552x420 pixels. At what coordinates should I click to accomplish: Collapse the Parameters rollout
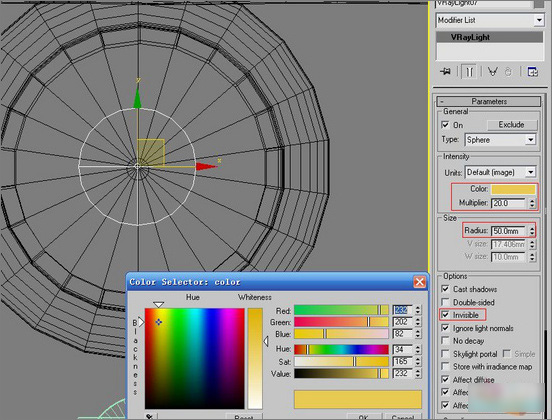489,101
